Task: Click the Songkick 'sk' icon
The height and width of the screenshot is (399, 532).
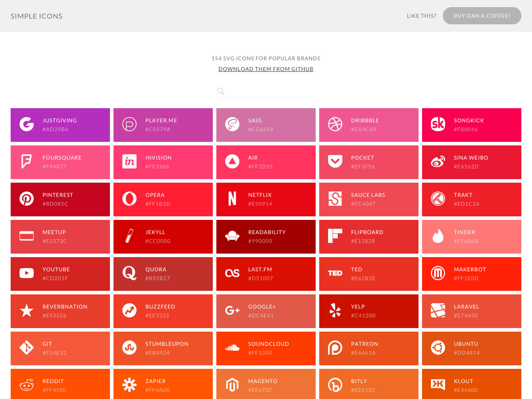Action: click(438, 125)
